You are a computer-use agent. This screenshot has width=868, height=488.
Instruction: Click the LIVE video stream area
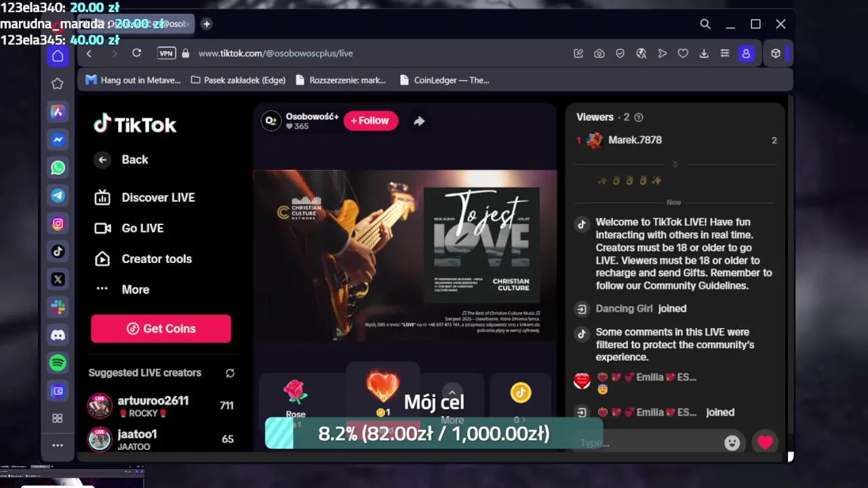point(405,256)
